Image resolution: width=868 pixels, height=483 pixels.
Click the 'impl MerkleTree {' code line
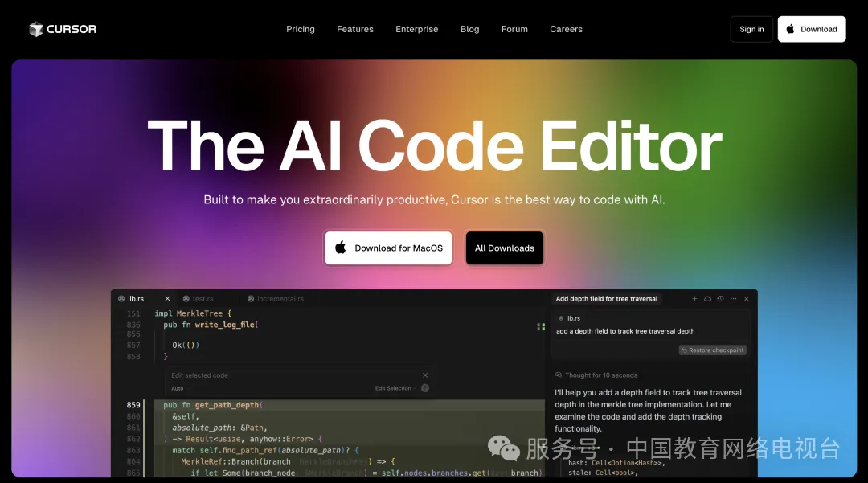[193, 313]
